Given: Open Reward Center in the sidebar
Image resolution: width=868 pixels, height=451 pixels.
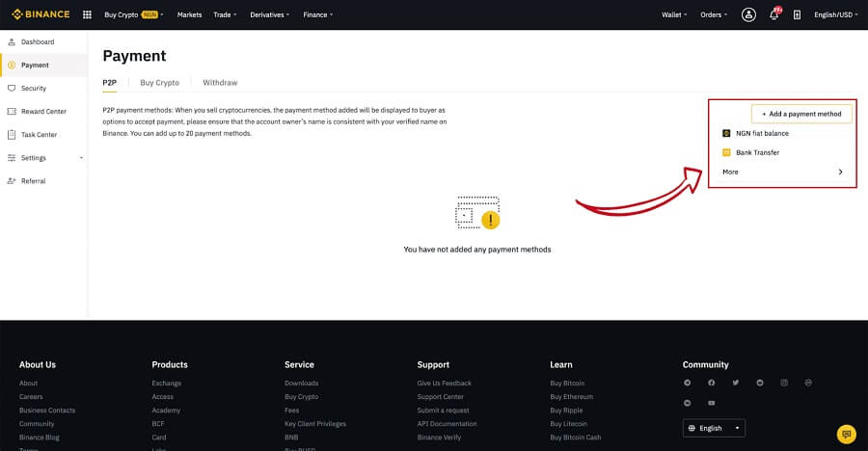Looking at the screenshot, I should 43,111.
